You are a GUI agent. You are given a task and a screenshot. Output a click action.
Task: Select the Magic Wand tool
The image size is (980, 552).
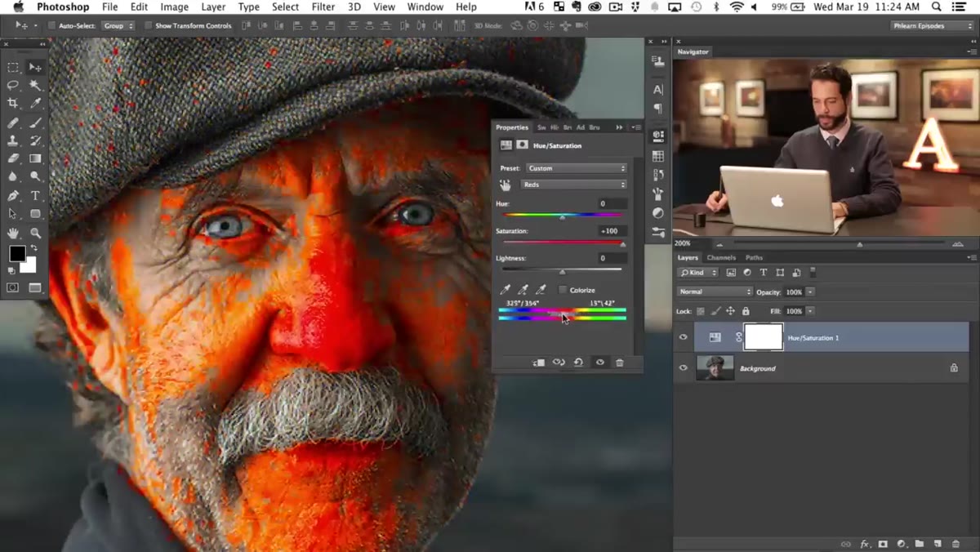pos(35,85)
